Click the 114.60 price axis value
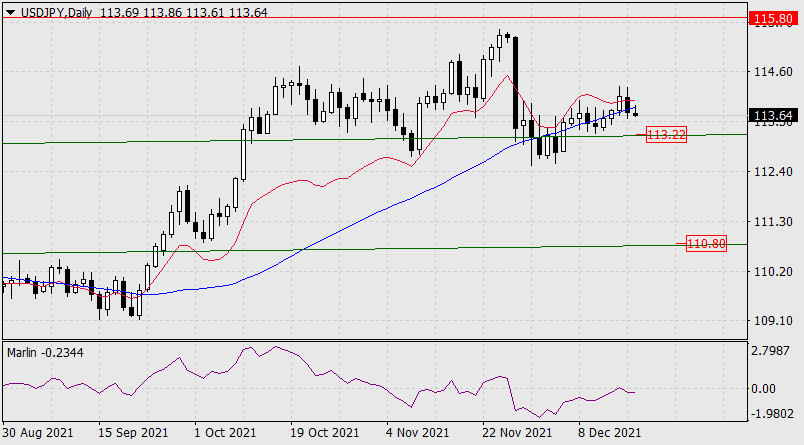Screen dimensions: 804x445 pyautogui.click(x=773, y=72)
